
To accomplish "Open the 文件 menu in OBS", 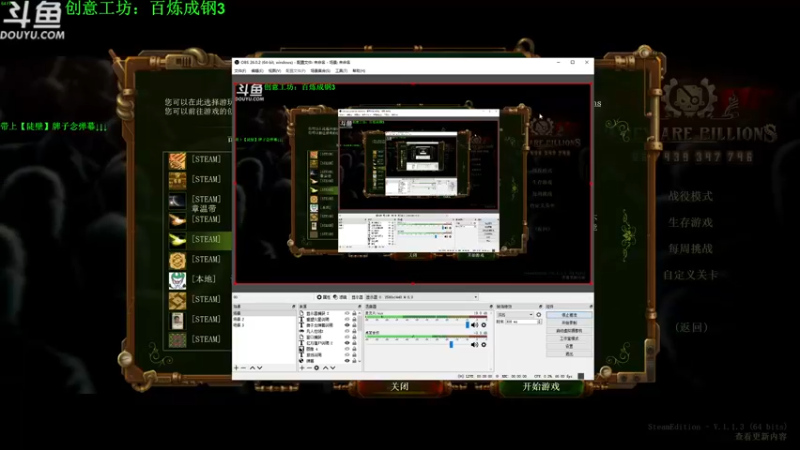I will coord(240,71).
